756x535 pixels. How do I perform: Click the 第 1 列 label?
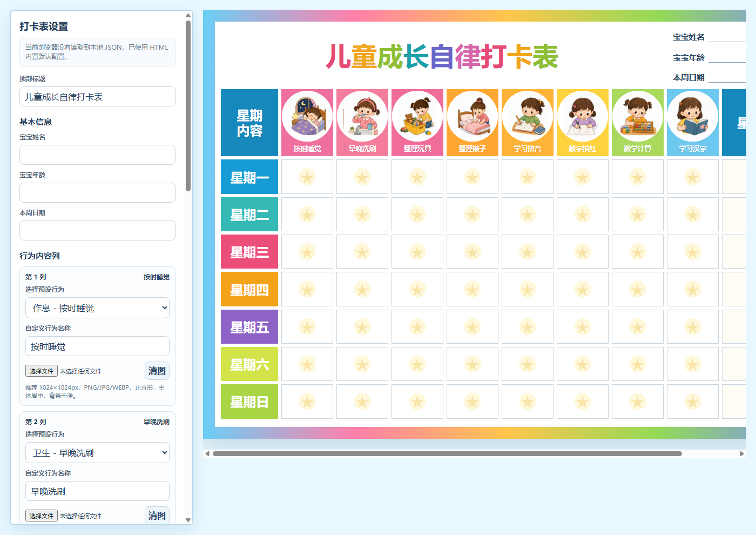[x=36, y=277]
